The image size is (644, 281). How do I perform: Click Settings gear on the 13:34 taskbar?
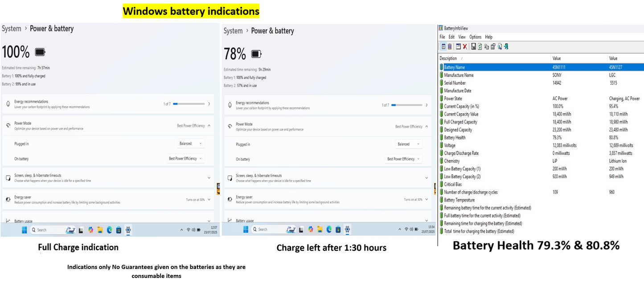pyautogui.click(x=347, y=229)
